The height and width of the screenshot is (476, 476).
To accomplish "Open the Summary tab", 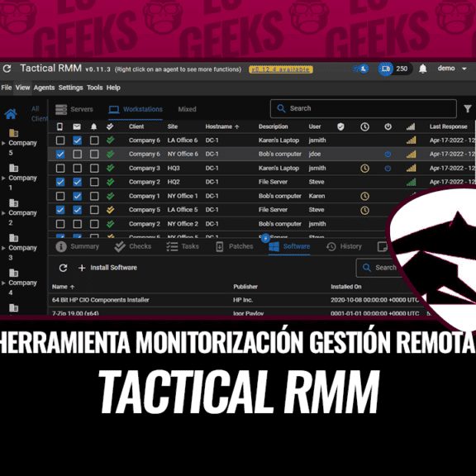I will [x=78, y=246].
